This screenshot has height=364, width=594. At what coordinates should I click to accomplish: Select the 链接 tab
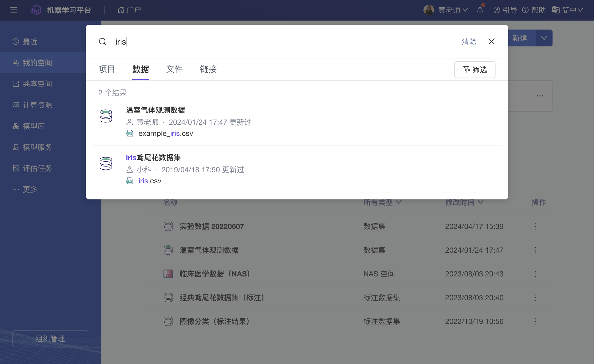pyautogui.click(x=208, y=69)
